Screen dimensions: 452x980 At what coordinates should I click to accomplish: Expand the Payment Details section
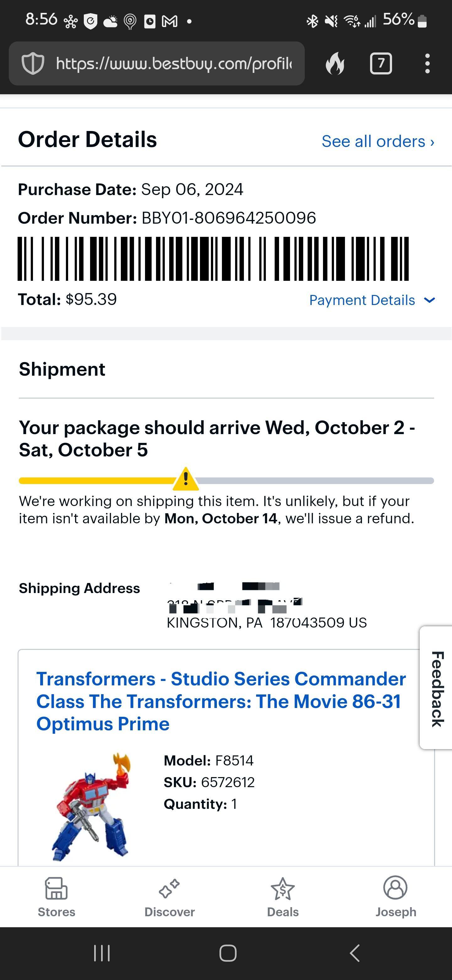(x=371, y=300)
